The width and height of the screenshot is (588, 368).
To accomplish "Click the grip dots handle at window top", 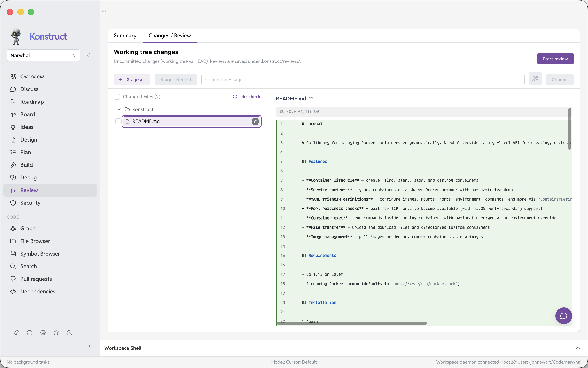I will (x=104, y=11).
